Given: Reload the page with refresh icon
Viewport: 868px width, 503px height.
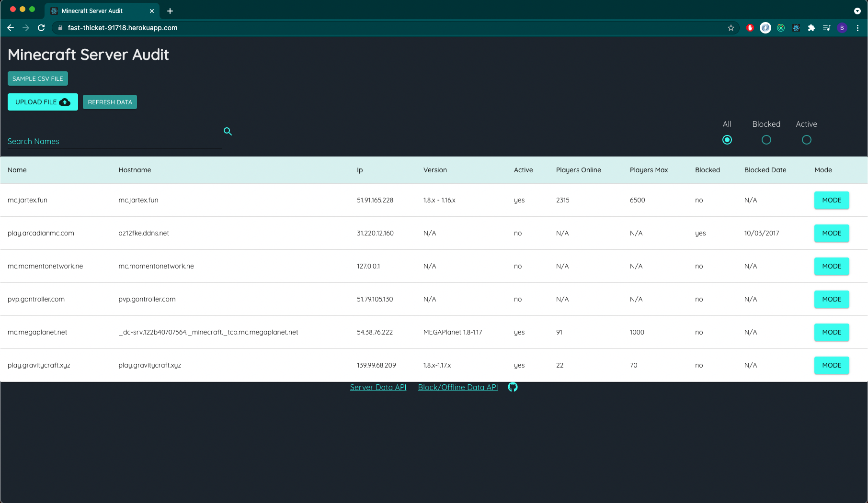Looking at the screenshot, I should pos(41,28).
